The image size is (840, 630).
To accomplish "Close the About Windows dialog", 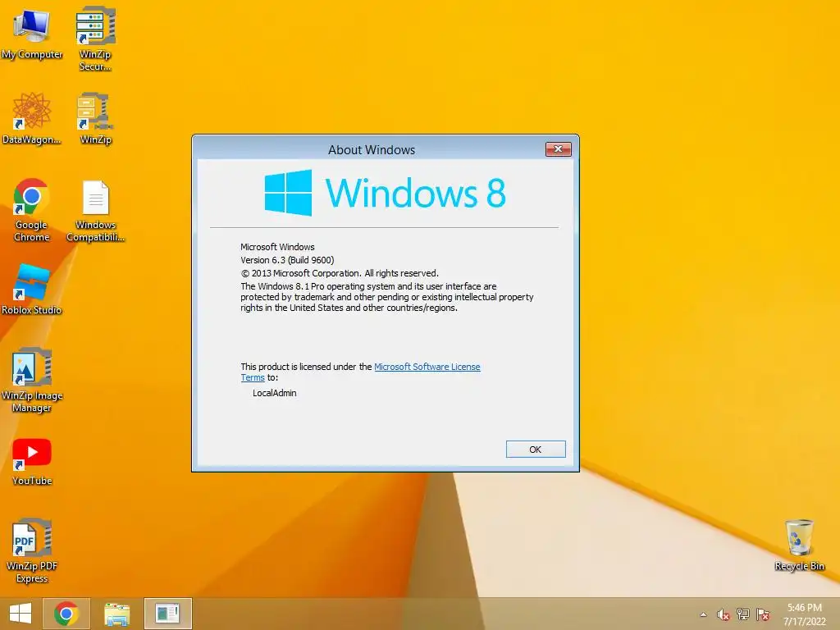I will [x=558, y=149].
